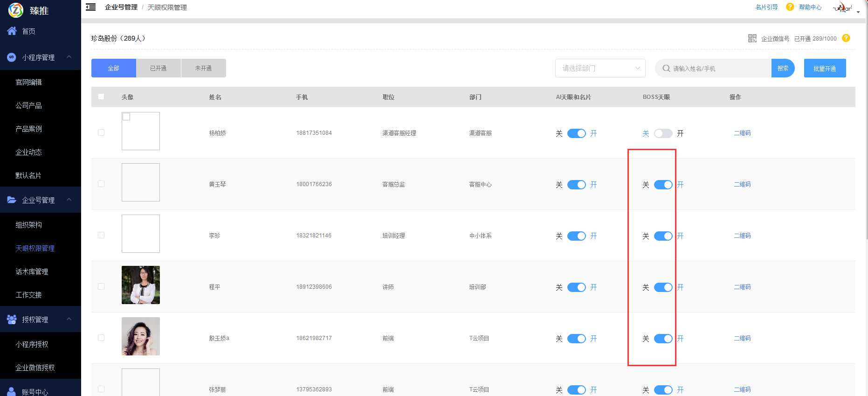
Task: Open the 首页 home icon
Action: coord(12,31)
